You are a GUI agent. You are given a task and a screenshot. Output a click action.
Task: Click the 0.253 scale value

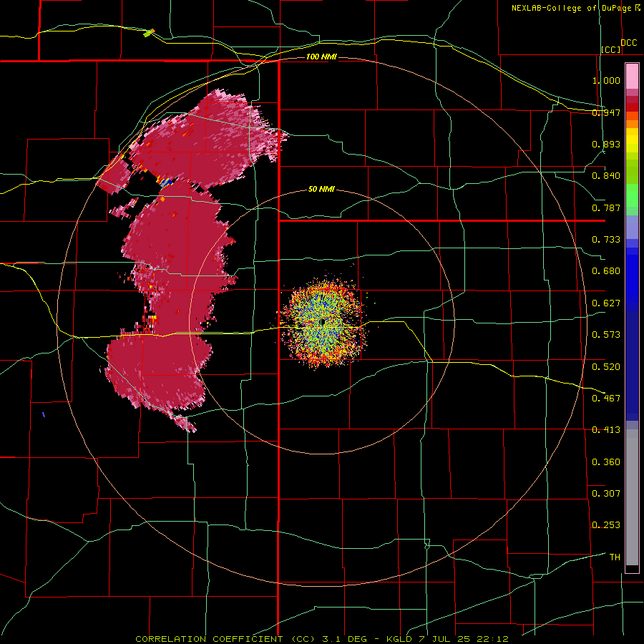[606, 525]
